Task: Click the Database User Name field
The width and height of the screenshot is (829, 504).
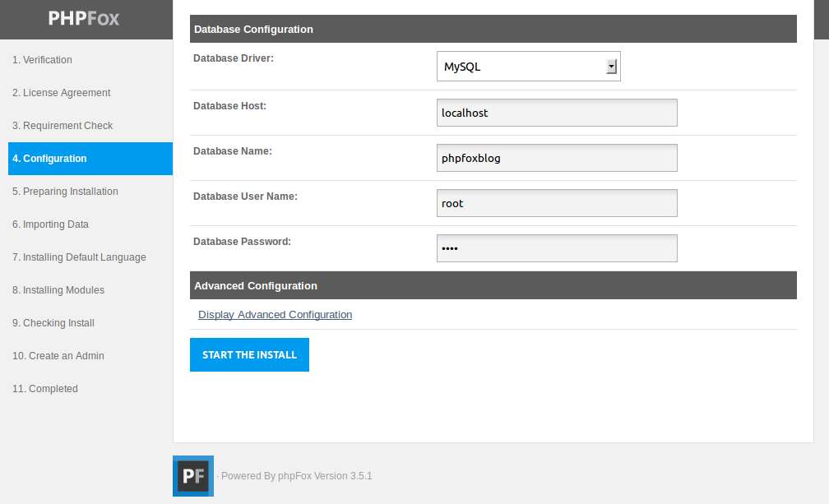Action: [557, 203]
